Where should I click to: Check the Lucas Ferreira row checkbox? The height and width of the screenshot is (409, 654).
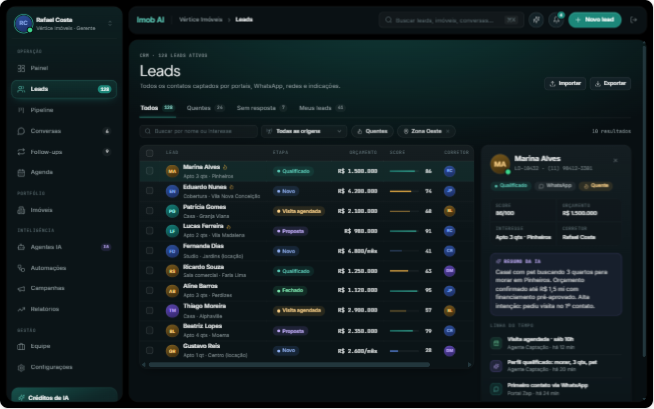149,231
